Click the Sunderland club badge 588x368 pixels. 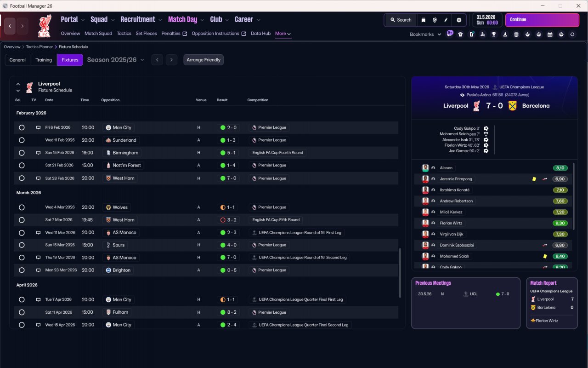[108, 140]
